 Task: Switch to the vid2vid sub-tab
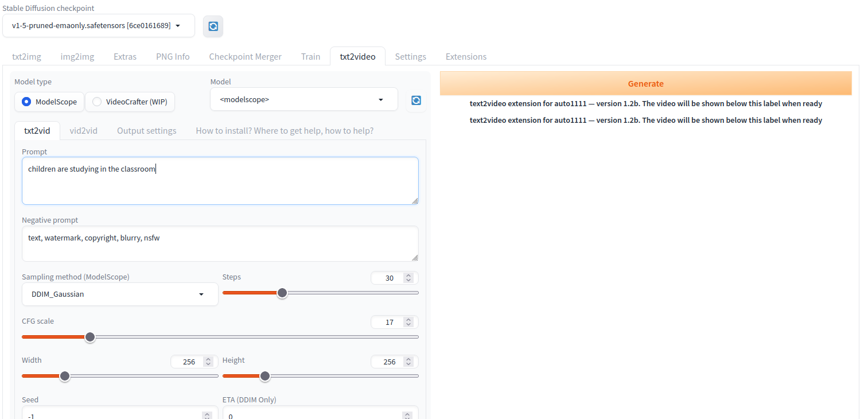pos(84,131)
